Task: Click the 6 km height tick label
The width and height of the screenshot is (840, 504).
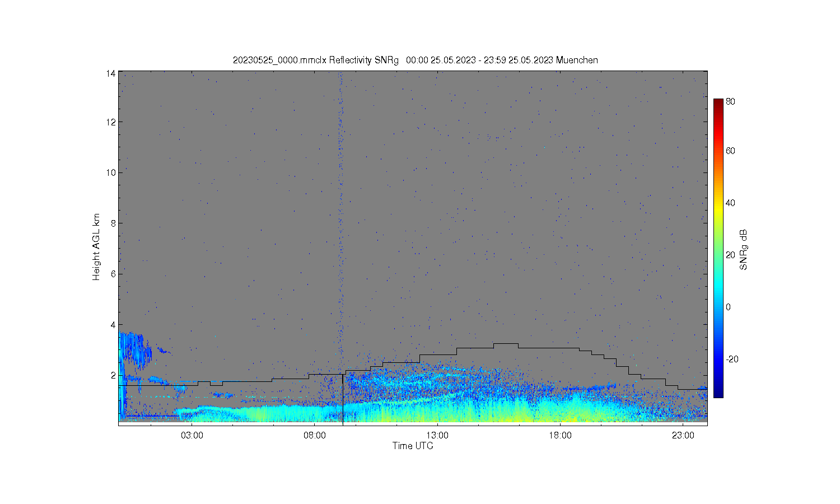Action: tap(113, 274)
